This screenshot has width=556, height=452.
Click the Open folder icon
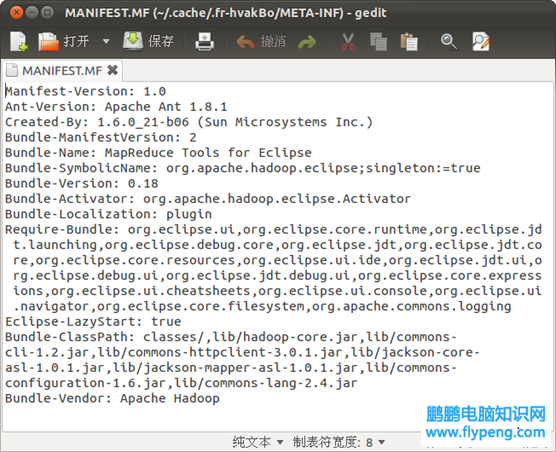tap(48, 41)
